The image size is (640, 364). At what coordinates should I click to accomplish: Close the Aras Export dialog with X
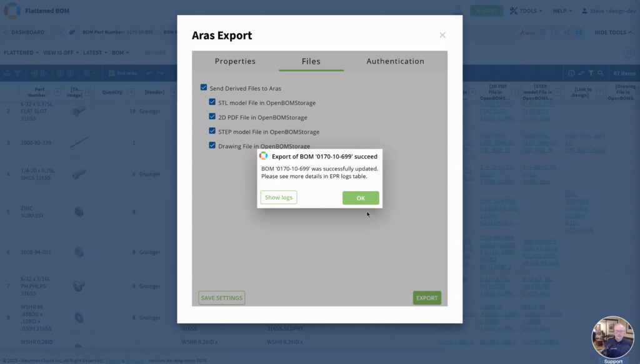pyautogui.click(x=442, y=35)
